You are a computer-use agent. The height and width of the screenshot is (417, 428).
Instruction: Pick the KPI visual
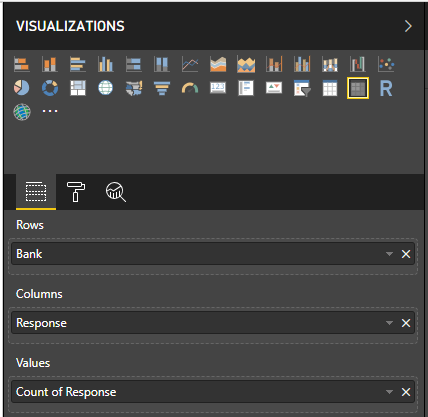pyautogui.click(x=274, y=88)
